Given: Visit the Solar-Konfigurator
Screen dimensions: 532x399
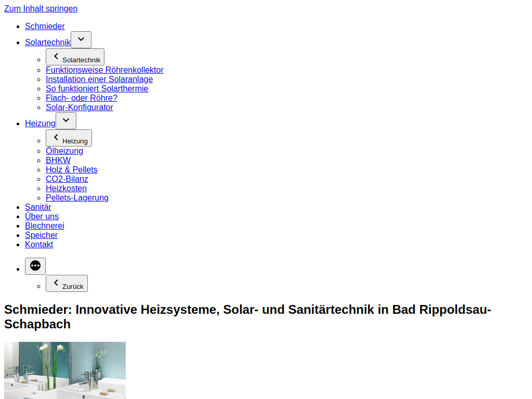Looking at the screenshot, I should tap(79, 107).
